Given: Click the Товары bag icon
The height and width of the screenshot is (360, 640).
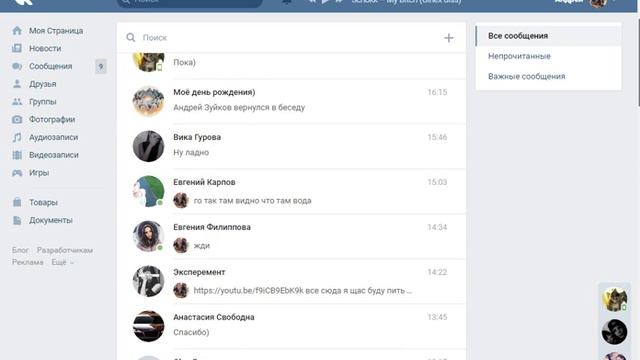Looking at the screenshot, I should point(17,202).
